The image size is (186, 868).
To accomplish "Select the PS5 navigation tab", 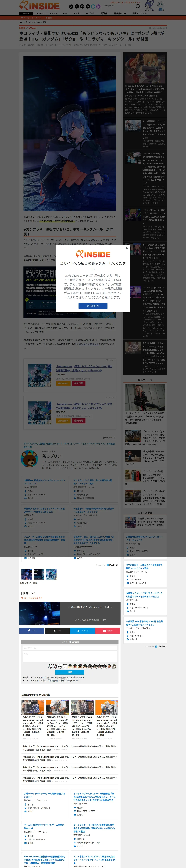I will 65,13.
